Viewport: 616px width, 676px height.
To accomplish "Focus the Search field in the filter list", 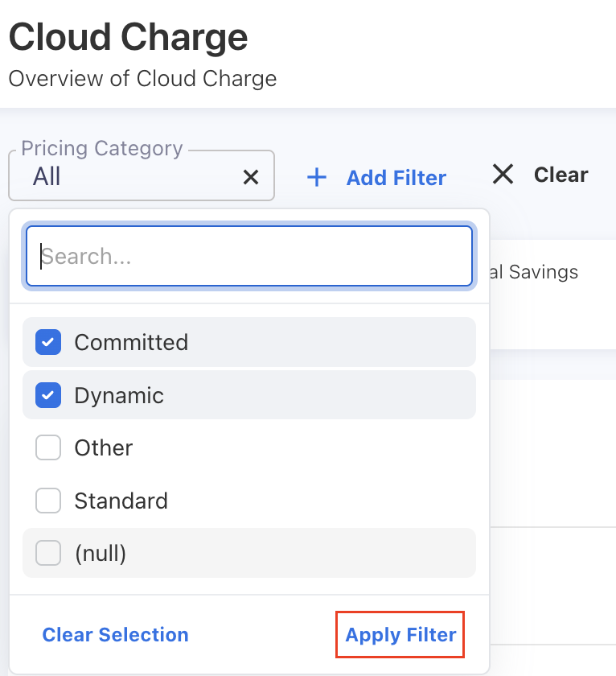I will (249, 257).
